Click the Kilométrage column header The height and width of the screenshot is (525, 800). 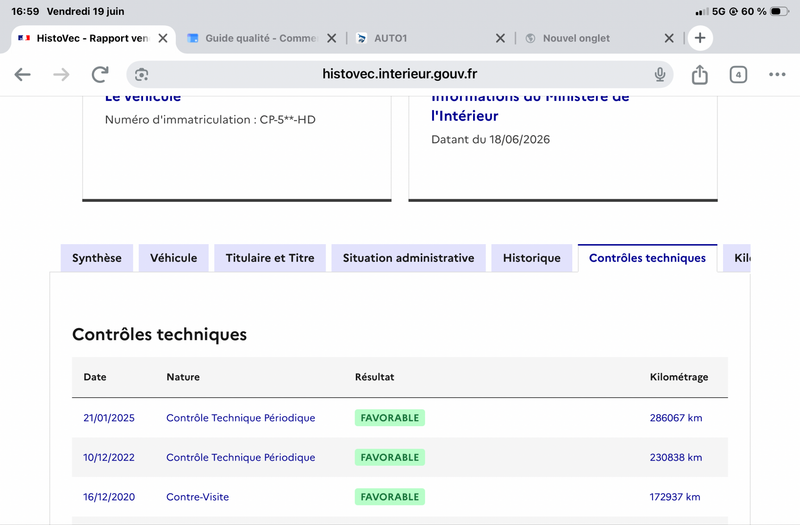pos(679,377)
